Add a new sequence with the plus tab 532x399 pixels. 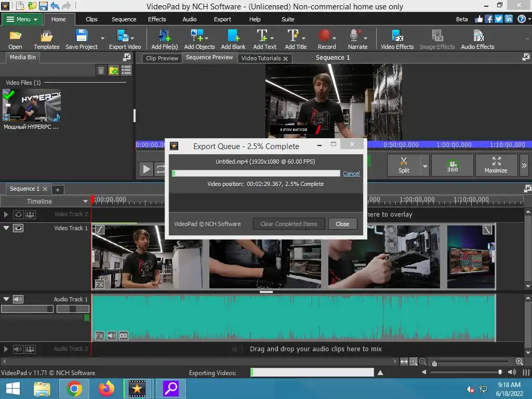[x=58, y=190]
